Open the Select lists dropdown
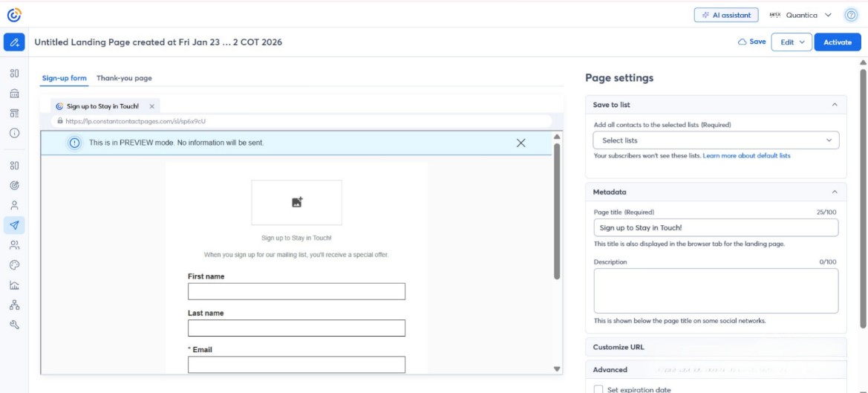This screenshot has width=868, height=393. (x=716, y=140)
